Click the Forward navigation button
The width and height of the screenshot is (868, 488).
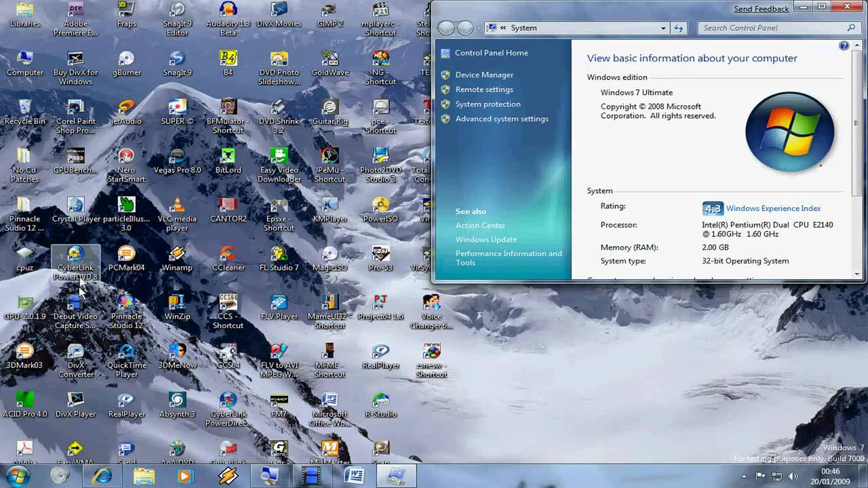465,28
